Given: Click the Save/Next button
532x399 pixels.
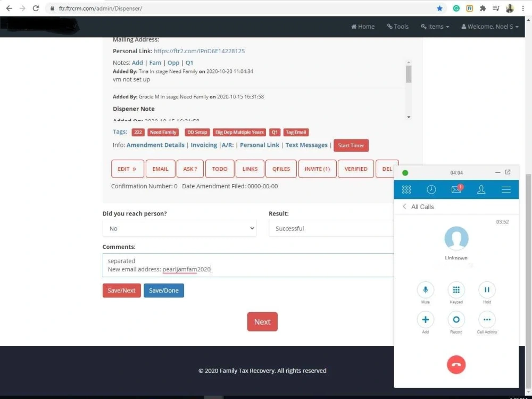Looking at the screenshot, I should (x=121, y=290).
